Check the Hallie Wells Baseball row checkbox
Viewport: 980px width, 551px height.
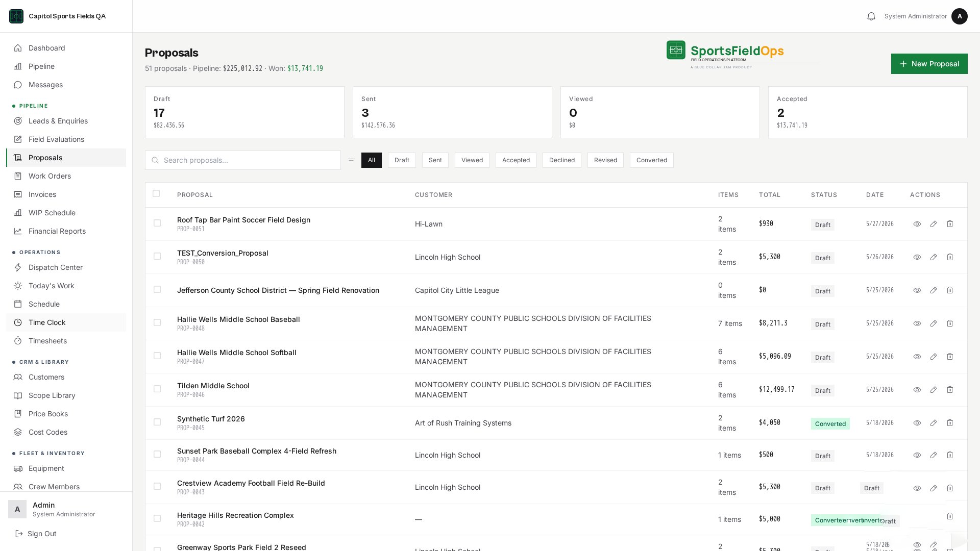157,322
